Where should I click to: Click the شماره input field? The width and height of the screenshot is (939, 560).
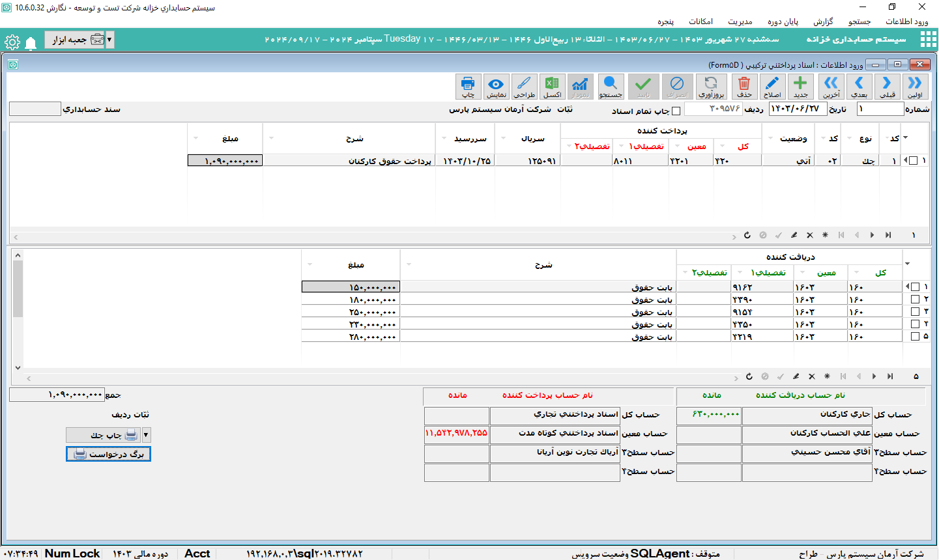click(880, 109)
